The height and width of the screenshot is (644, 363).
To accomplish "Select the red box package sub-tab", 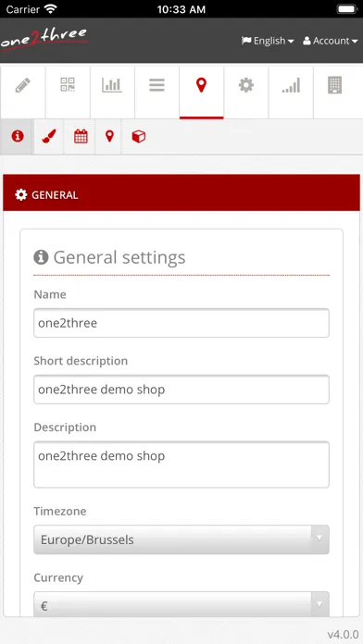I will click(139, 136).
